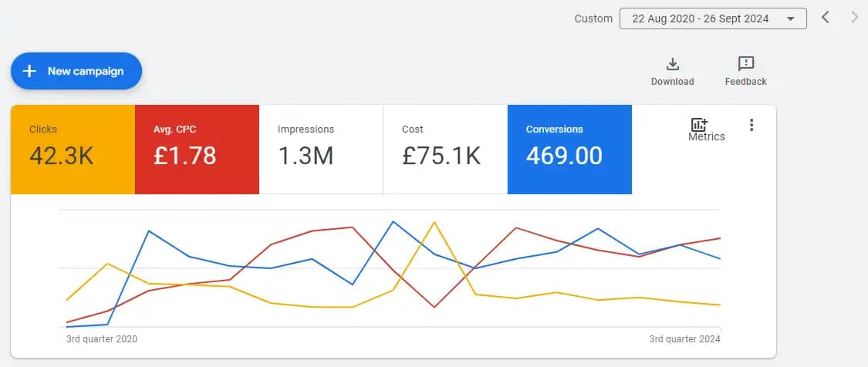This screenshot has width=868, height=367.
Task: Select the Impressions metric tile
Action: [321, 150]
